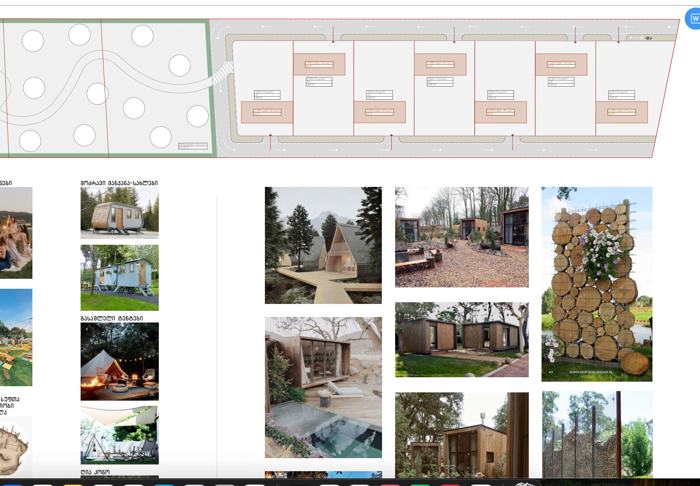Image resolution: width=700 pixels, height=486 pixels.
Task: Open the gravel courtyard cabins photo
Action: [462, 237]
